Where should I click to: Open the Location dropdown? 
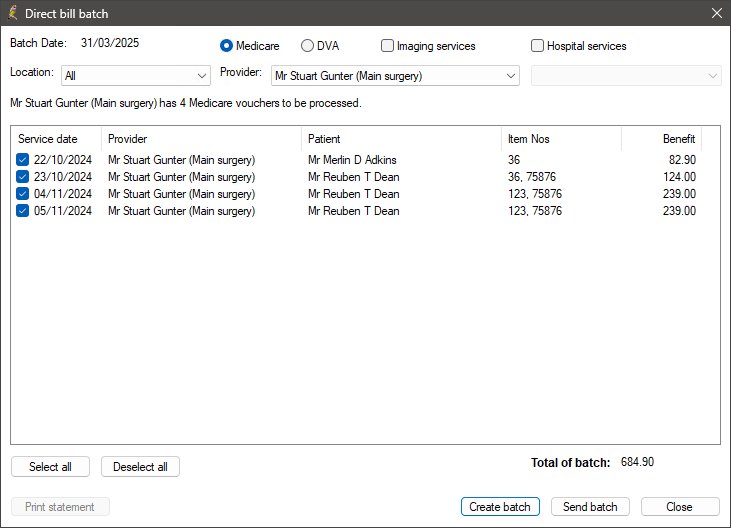tap(136, 75)
